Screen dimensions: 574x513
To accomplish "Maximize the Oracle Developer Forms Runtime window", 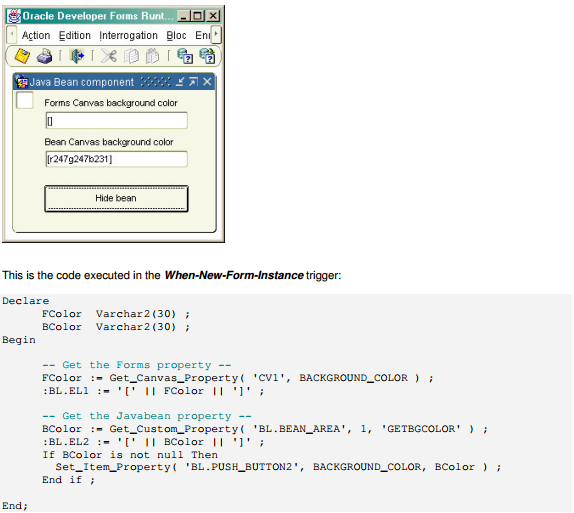I will [198, 16].
